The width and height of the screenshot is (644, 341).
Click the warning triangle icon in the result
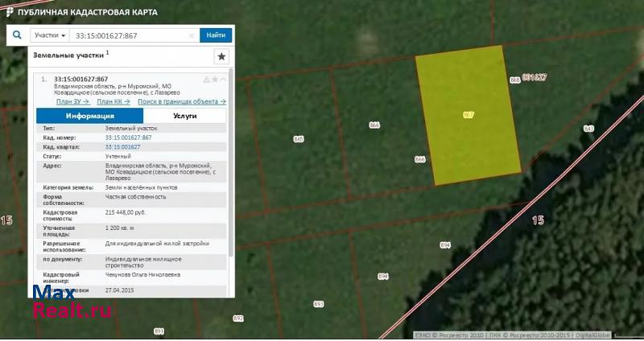206,80
